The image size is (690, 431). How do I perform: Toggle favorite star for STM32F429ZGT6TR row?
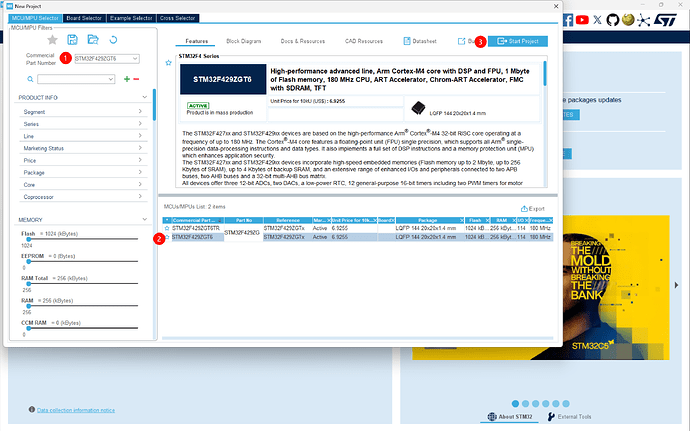167,228
